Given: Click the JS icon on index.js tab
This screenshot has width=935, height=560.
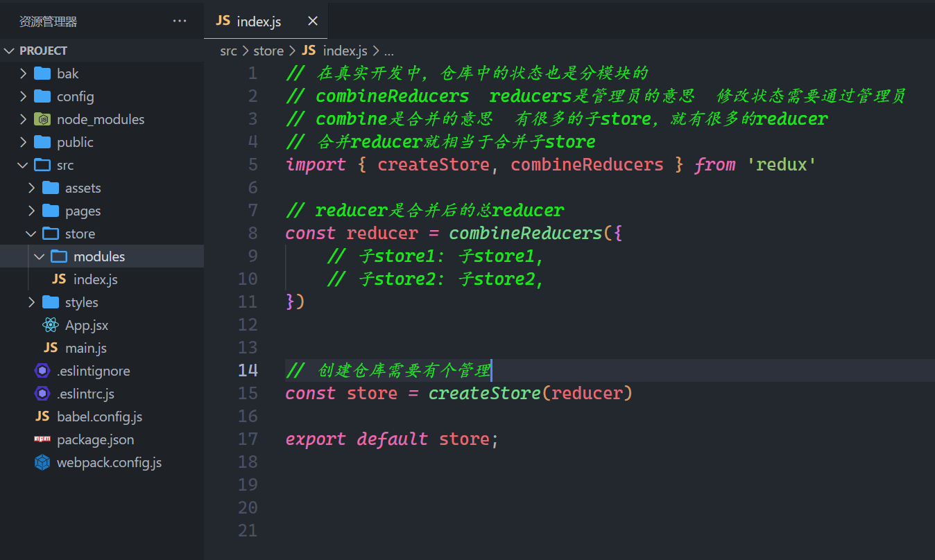Looking at the screenshot, I should pos(223,21).
